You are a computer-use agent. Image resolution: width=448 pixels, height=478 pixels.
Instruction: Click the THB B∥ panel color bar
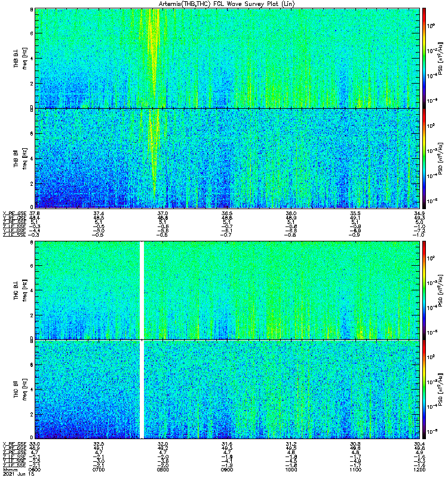(424, 158)
